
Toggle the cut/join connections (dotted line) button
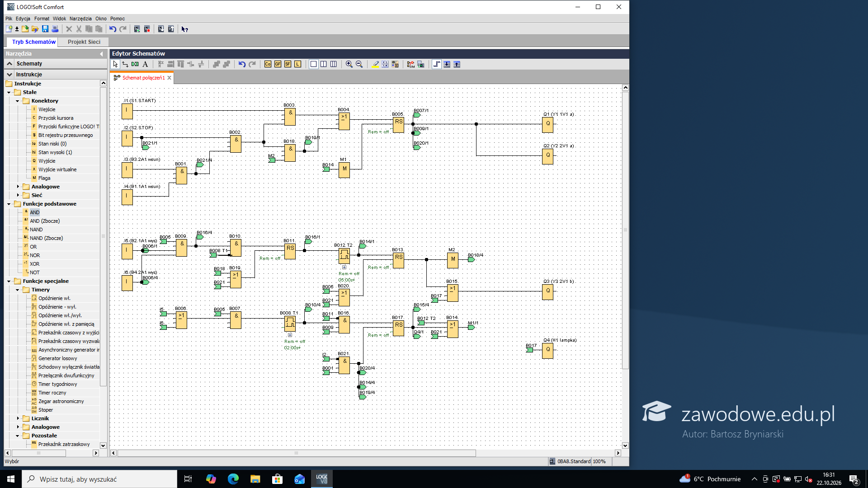tap(436, 64)
